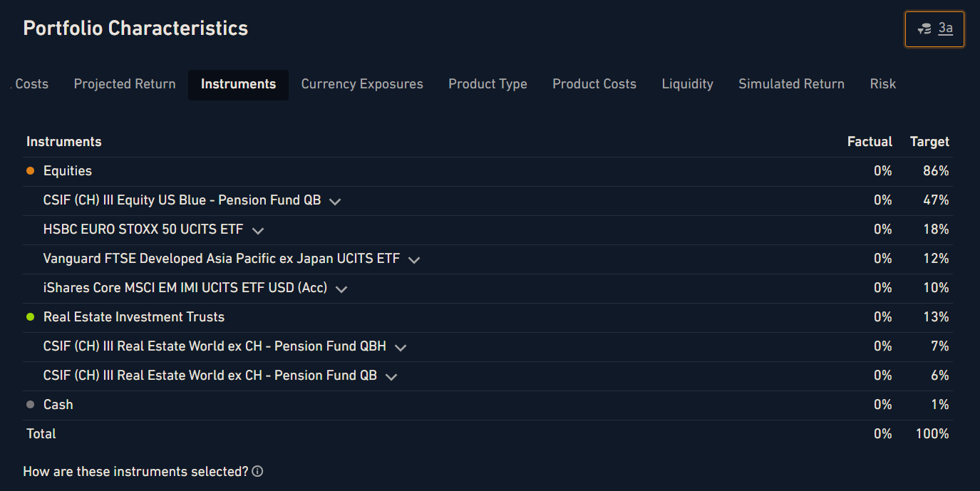Expand Vanguard FTSE Asia Pacific ETF row
The height and width of the screenshot is (491, 980).
point(413,260)
